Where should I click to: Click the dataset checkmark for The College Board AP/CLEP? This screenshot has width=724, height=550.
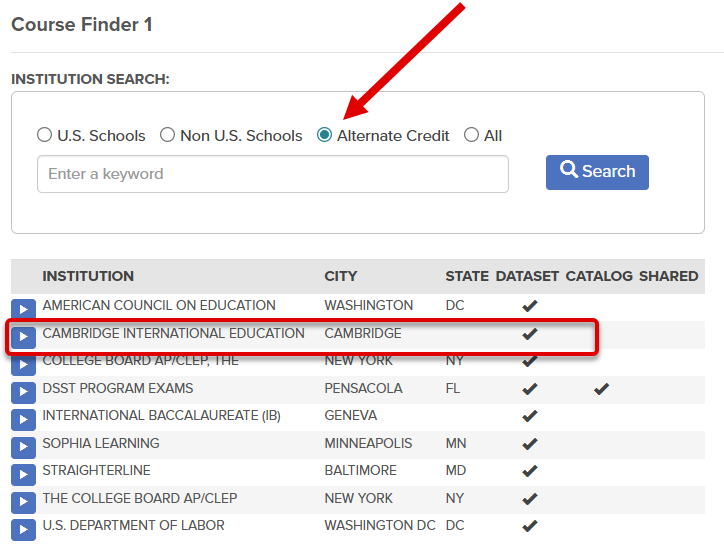pyautogui.click(x=530, y=499)
